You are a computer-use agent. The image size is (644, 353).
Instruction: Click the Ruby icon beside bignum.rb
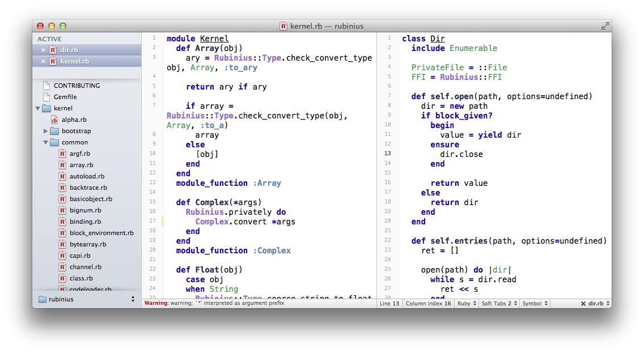(x=62, y=210)
